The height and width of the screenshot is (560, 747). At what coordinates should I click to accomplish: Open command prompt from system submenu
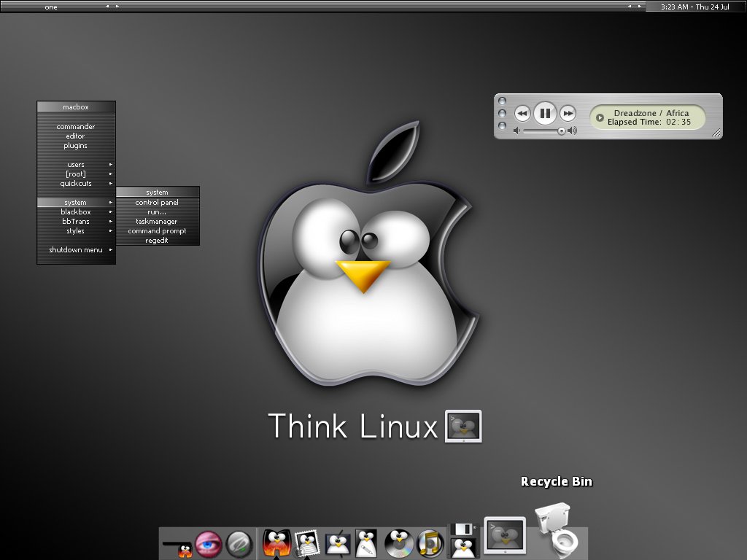158,231
